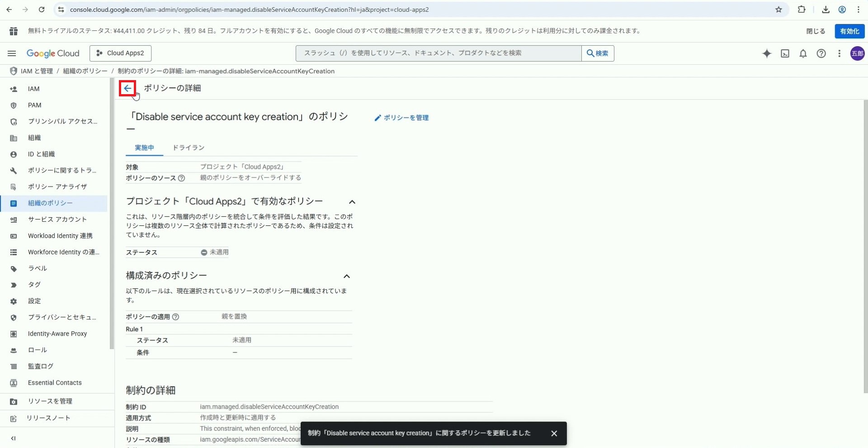Collapse the left sidebar navigation
The width and height of the screenshot is (868, 448).
[x=13, y=438]
